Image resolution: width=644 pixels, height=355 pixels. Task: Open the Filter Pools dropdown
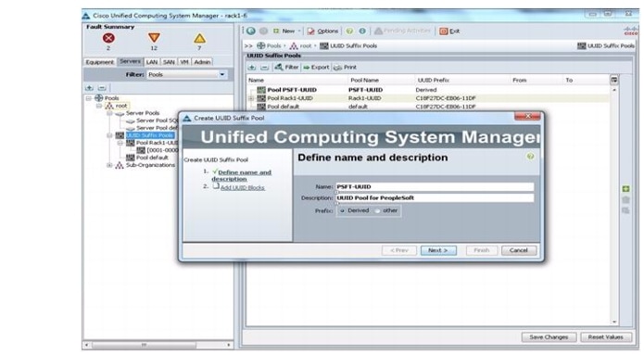(x=187, y=75)
